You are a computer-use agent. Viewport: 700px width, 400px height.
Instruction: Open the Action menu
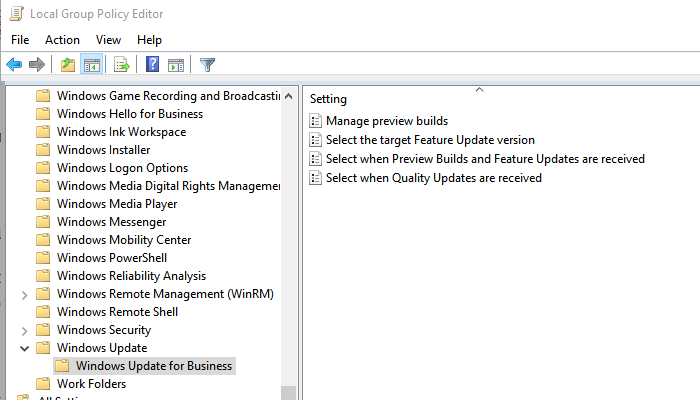62,40
